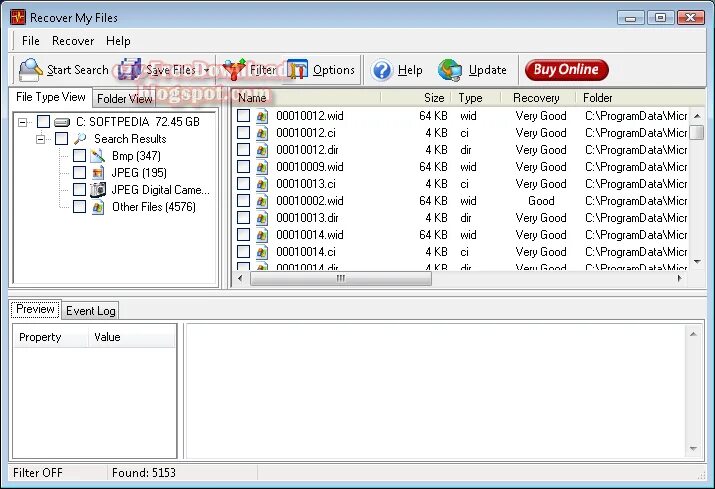The width and height of the screenshot is (715, 489).
Task: Tick the JPEG (195) checkbox
Action: [x=79, y=172]
